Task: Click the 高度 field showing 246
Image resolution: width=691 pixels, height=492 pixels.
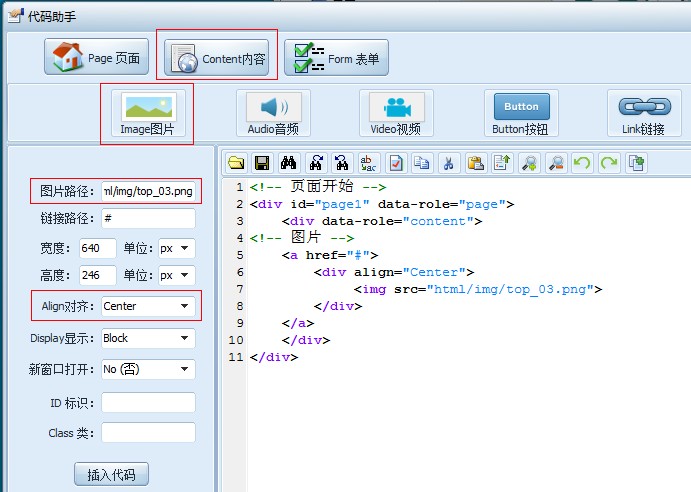Action: pos(97,275)
